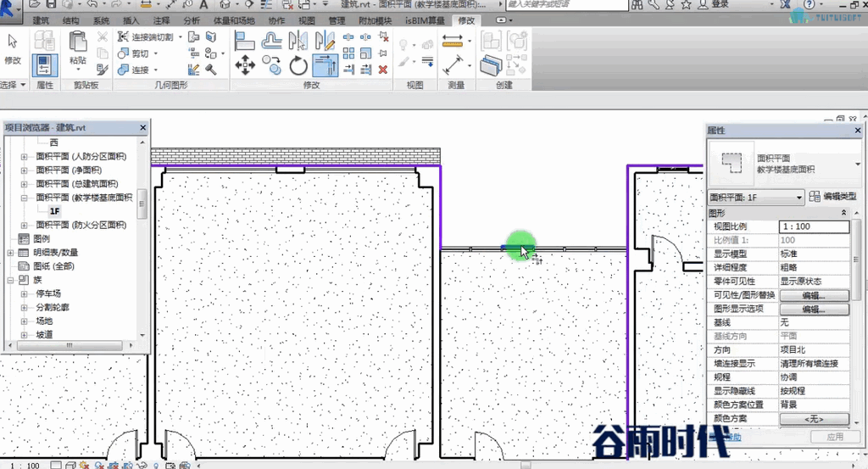Expand the 明细表/数量 tree node
The width and height of the screenshot is (868, 469).
pyautogui.click(x=10, y=253)
